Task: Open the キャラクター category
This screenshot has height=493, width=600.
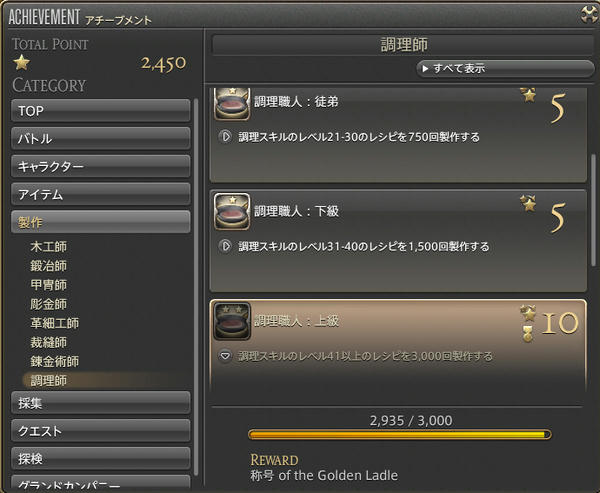Action: (x=101, y=166)
